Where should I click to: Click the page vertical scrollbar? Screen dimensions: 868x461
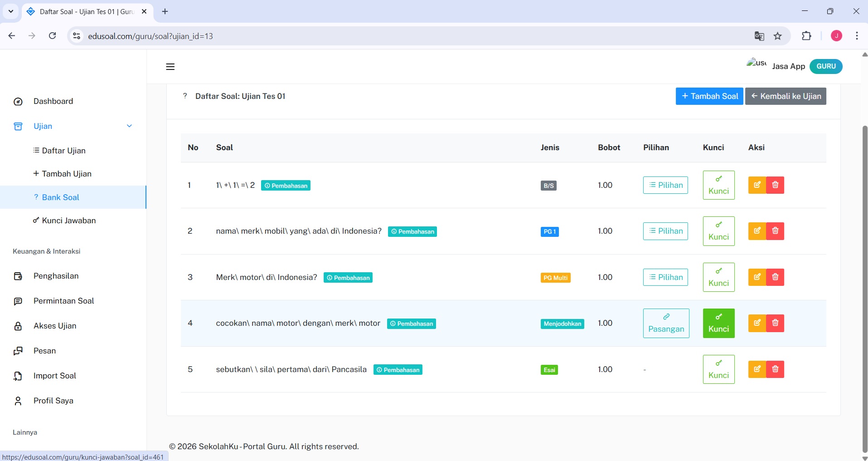(864, 272)
